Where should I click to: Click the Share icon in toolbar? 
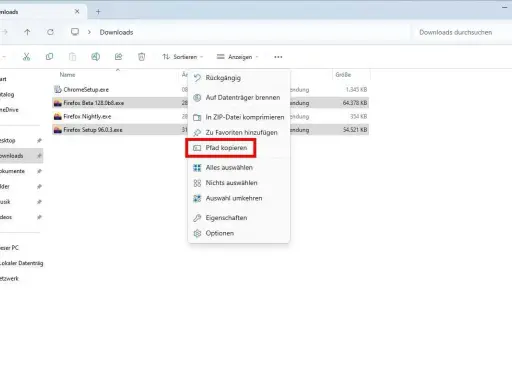[x=118, y=57]
